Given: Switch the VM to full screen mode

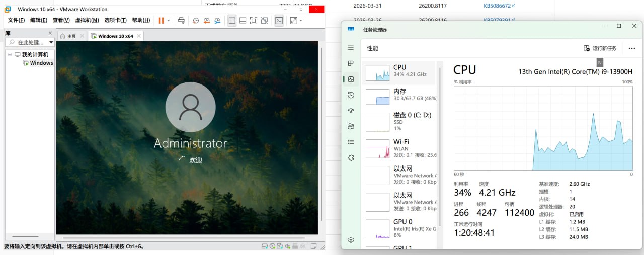Looking at the screenshot, I should pyautogui.click(x=254, y=21).
